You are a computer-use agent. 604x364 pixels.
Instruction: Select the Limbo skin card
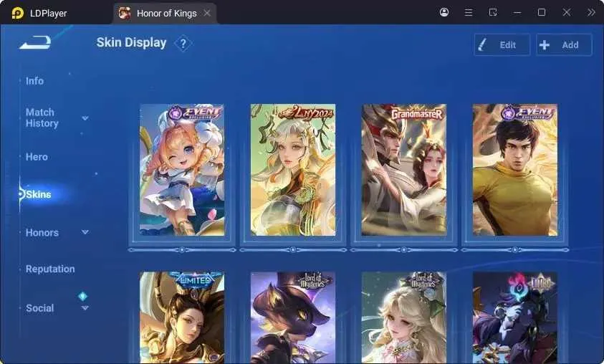pyautogui.click(x=514, y=317)
